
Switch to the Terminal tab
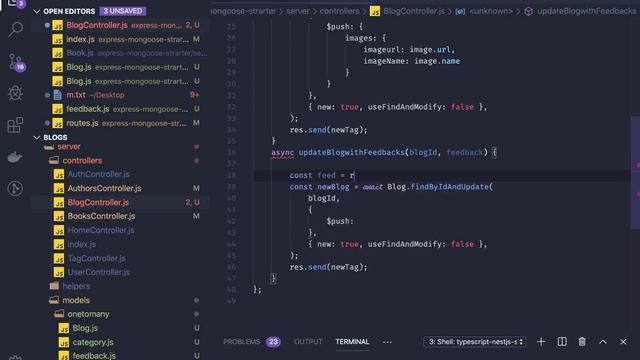(352, 342)
